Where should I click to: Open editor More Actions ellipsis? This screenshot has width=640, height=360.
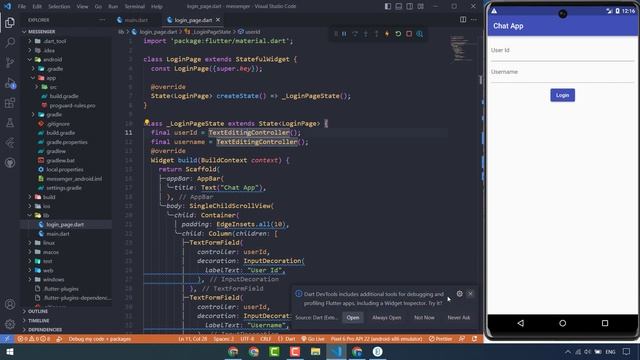pyautogui.click(x=473, y=20)
